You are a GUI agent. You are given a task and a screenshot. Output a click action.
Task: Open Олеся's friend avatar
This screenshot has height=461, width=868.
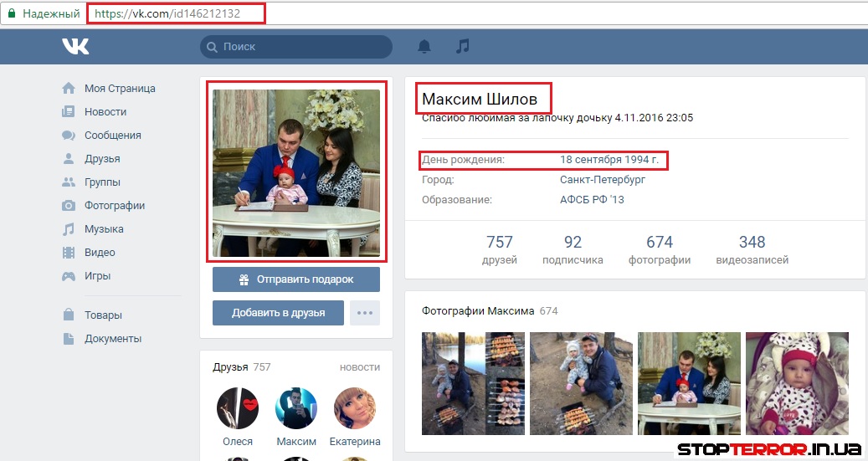pos(238,408)
